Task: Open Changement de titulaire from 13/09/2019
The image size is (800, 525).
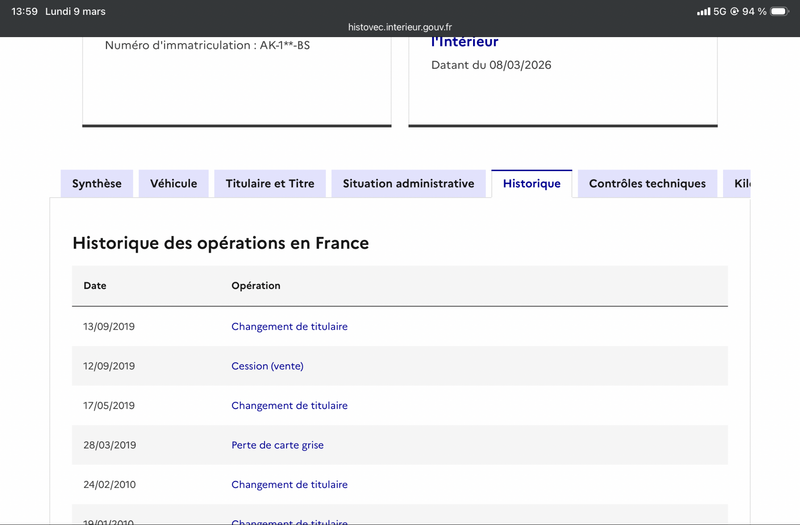Action: [289, 327]
